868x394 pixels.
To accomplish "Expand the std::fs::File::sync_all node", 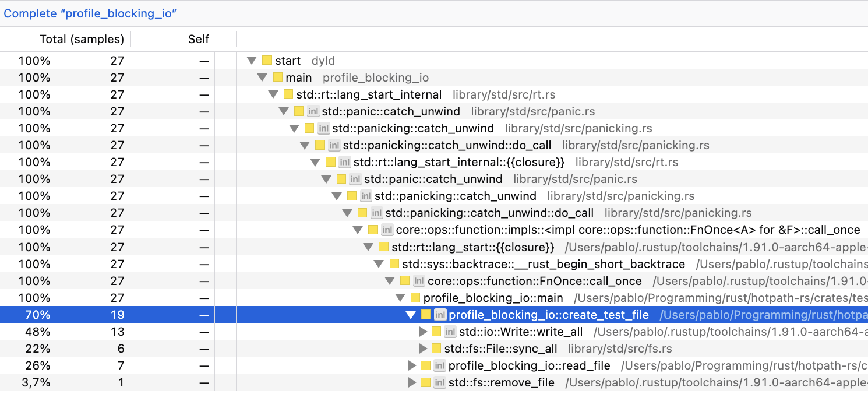I will click(422, 348).
